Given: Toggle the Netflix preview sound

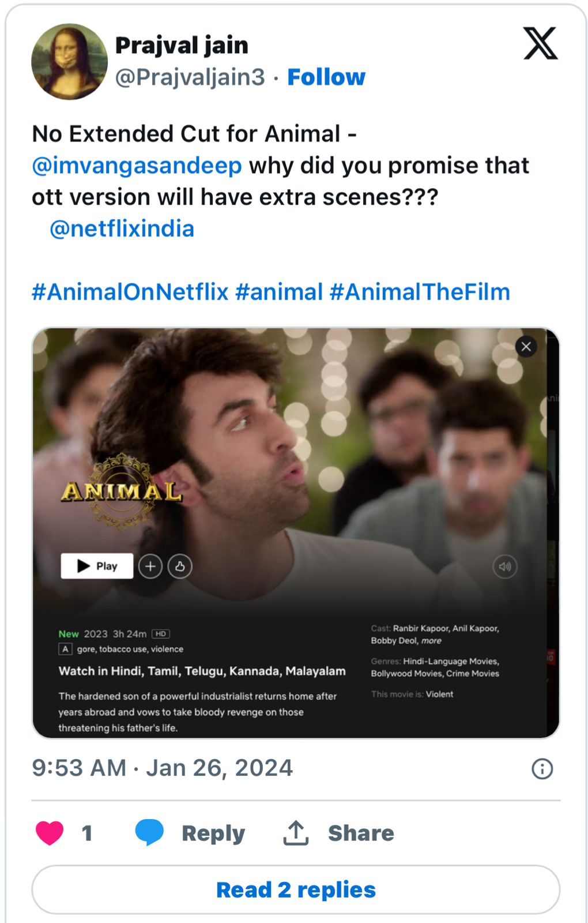Looking at the screenshot, I should point(505,566).
